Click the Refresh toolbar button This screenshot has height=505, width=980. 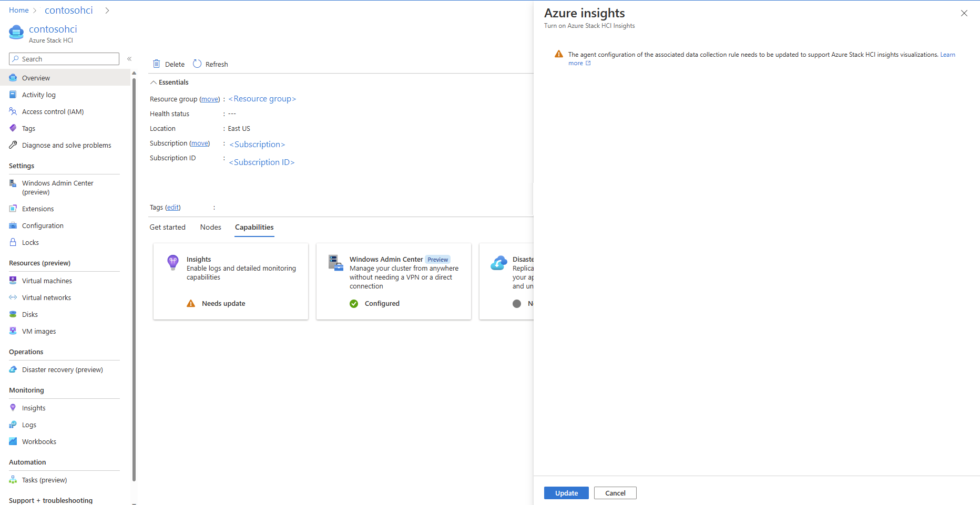(x=210, y=64)
